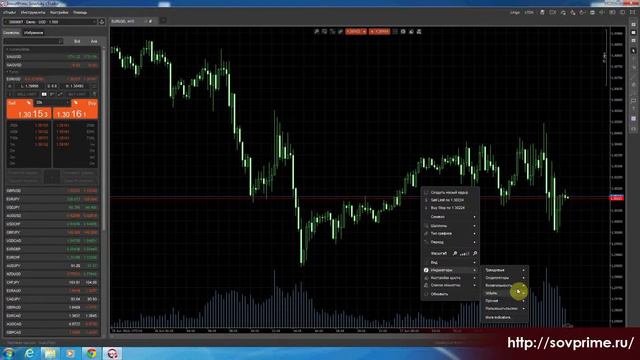Choose Создать новый ордер from context menu

click(450, 192)
